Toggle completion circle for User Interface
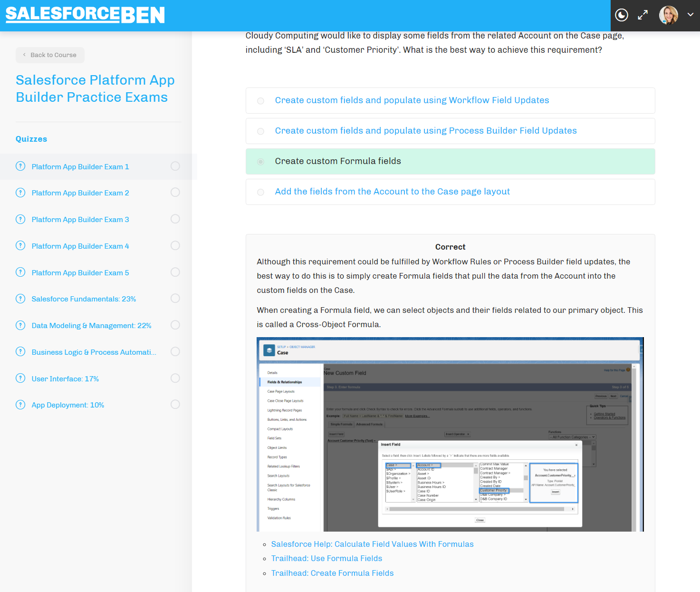700x592 pixels. point(175,378)
